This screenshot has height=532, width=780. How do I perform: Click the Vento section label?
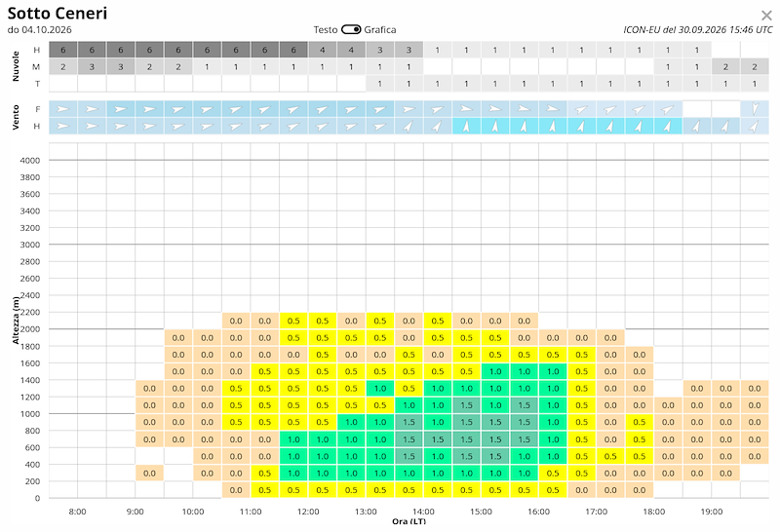[x=16, y=117]
